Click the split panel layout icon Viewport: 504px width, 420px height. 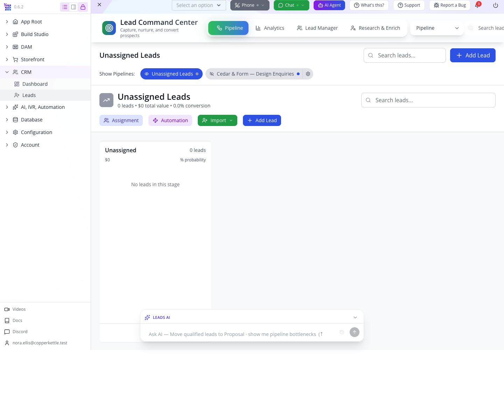tap(73, 7)
